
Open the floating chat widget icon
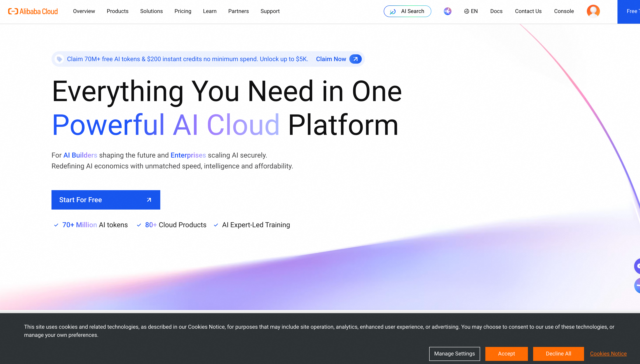pyautogui.click(x=637, y=266)
